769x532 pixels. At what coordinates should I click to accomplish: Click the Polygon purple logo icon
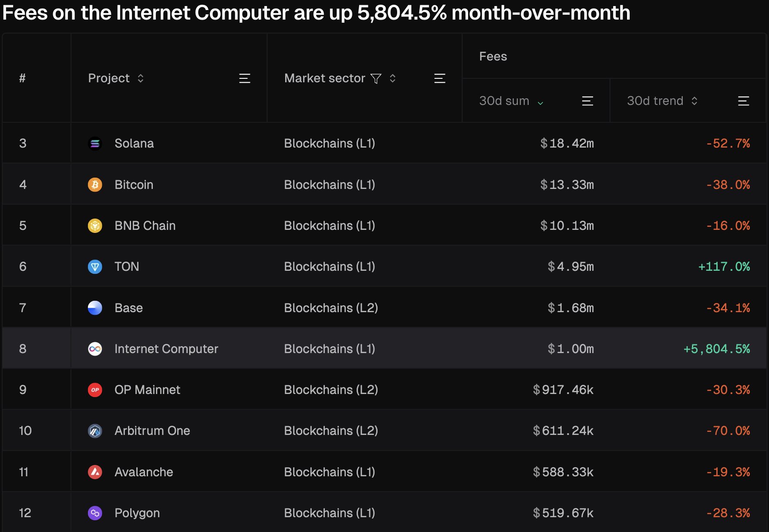(x=95, y=513)
